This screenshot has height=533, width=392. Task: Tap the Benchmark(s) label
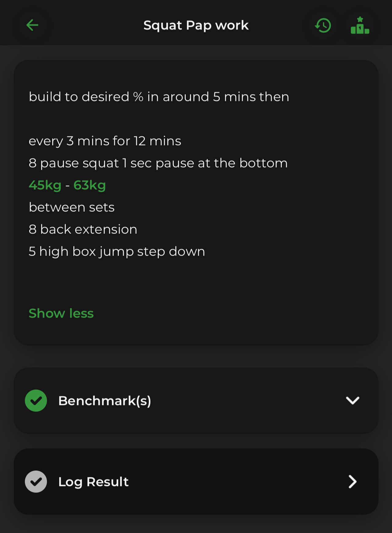click(105, 400)
